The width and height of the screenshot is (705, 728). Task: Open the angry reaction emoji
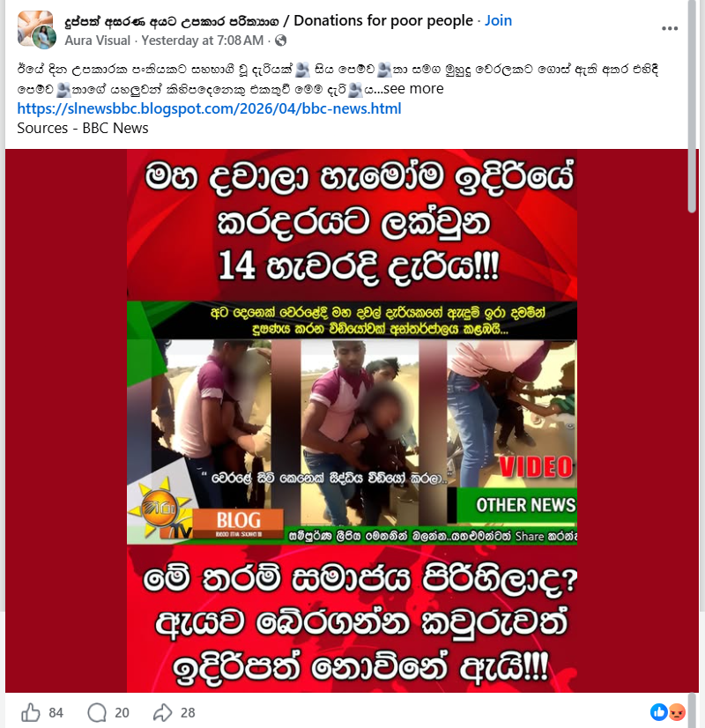coord(677,712)
